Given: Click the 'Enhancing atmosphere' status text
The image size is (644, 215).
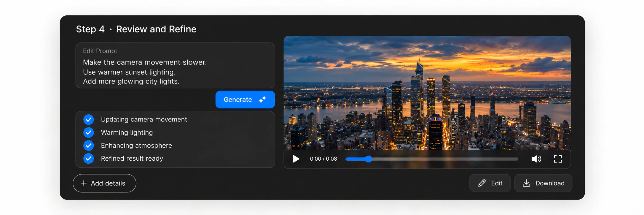Looking at the screenshot, I should 136,146.
